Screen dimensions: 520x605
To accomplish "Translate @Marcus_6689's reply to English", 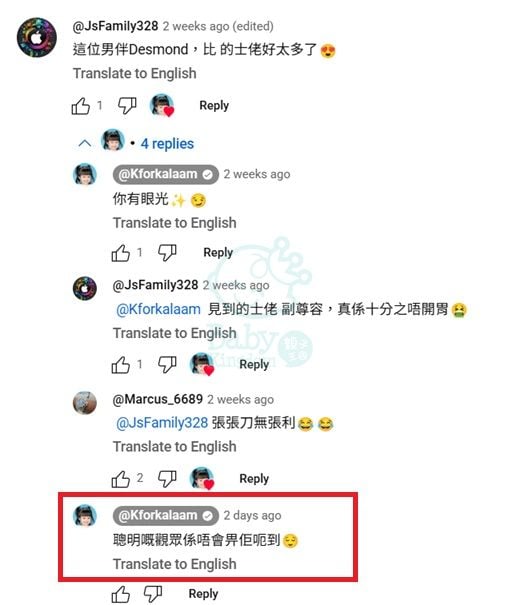I will 174,447.
